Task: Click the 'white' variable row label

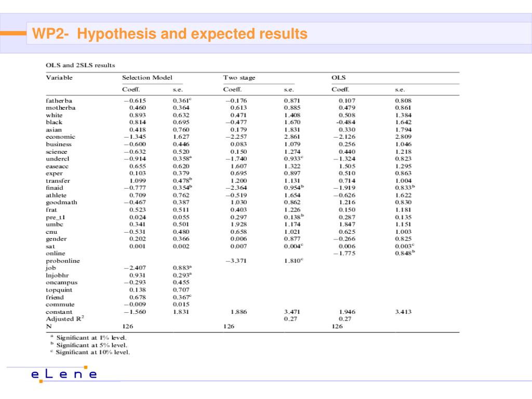Action: click(54, 115)
